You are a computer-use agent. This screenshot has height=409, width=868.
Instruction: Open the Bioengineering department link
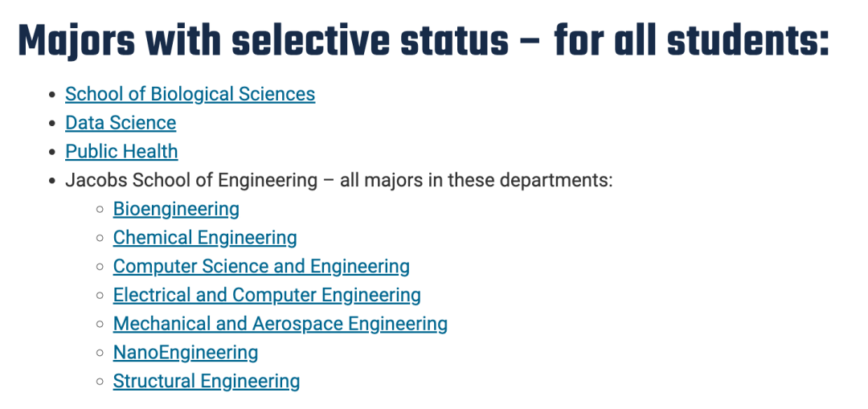176,209
